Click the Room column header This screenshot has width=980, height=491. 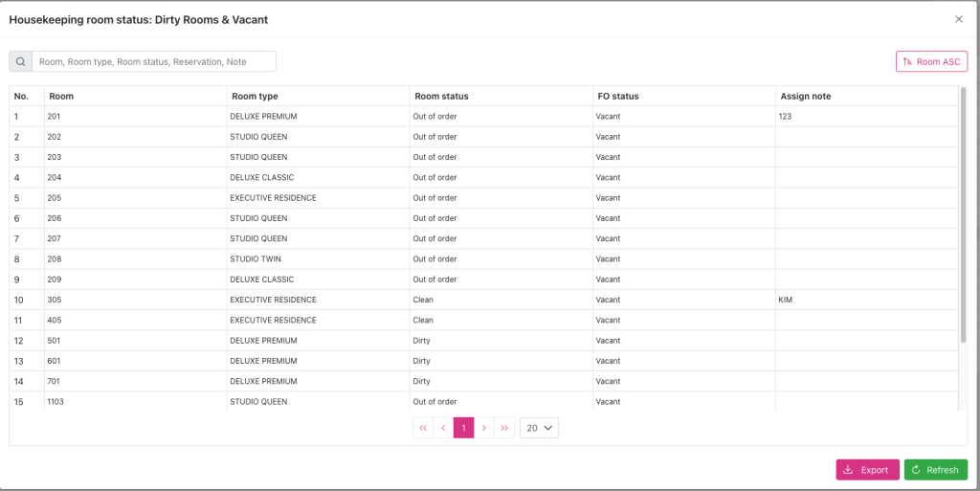[61, 96]
